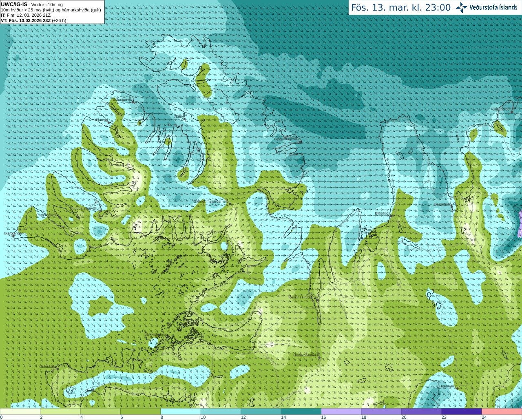Image resolution: width=522 pixels, height=420 pixels.
Task: Select the Bjargtangar station label
Action: pos(13,233)
